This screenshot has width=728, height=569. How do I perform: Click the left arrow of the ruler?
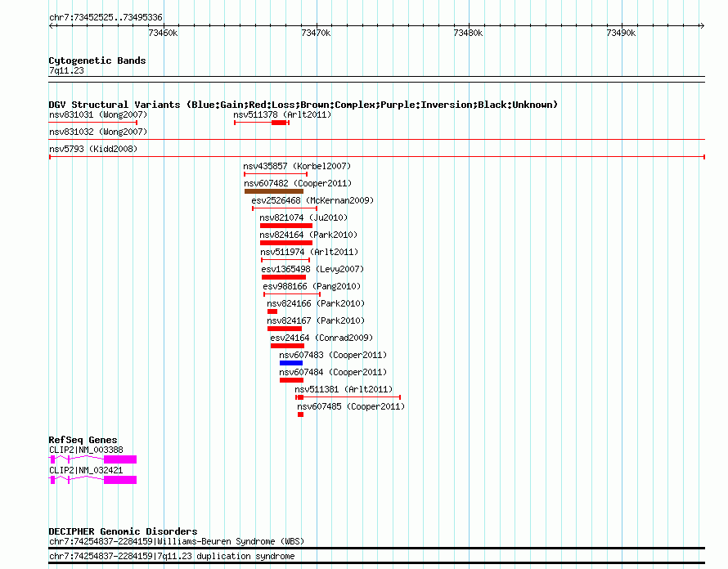(x=52, y=26)
